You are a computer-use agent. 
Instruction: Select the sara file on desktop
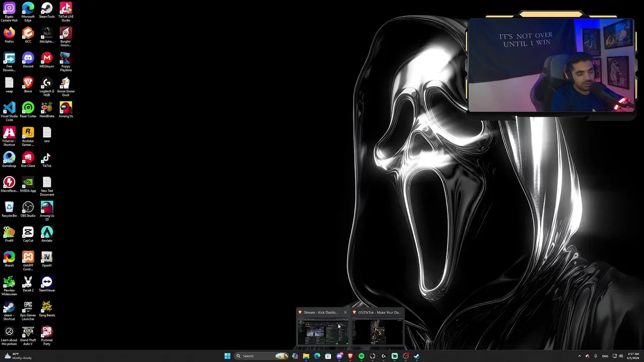click(x=47, y=135)
